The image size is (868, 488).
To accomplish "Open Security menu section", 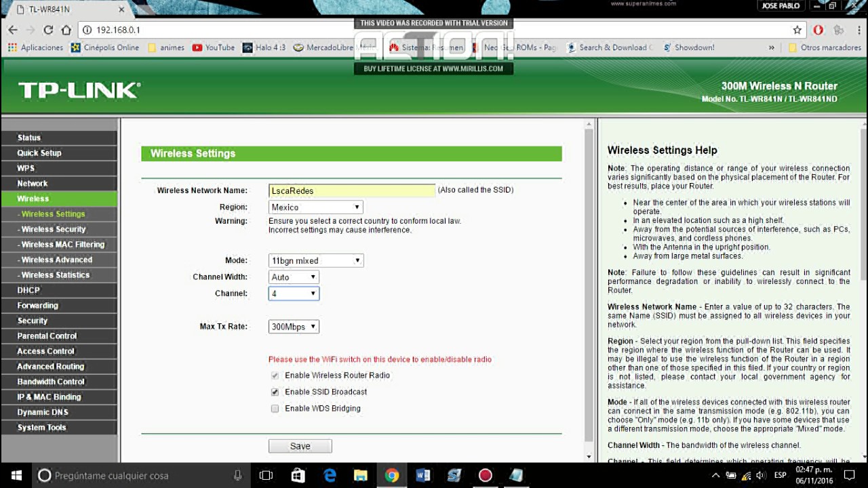I will 58,321.
